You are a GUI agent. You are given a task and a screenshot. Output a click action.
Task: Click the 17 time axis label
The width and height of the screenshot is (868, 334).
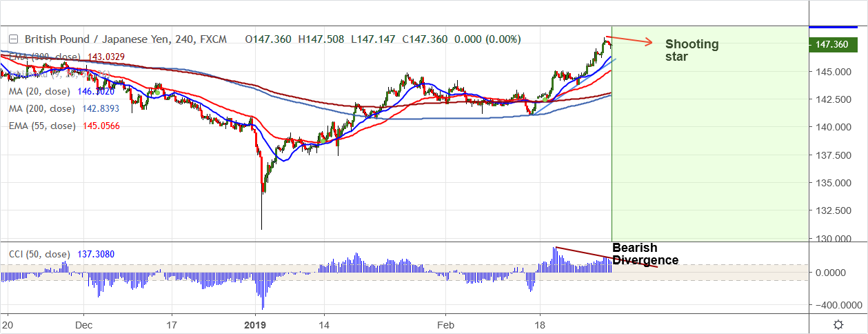pyautogui.click(x=172, y=324)
